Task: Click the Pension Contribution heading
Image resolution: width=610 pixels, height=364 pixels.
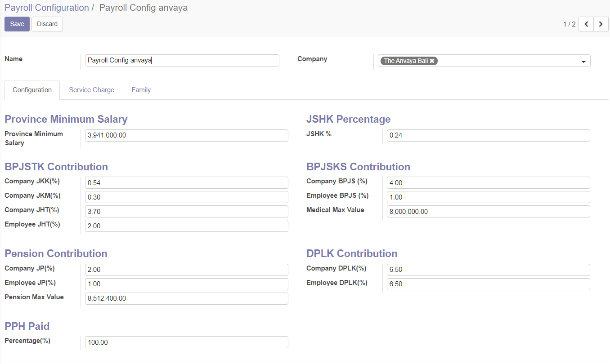Action: coord(56,253)
